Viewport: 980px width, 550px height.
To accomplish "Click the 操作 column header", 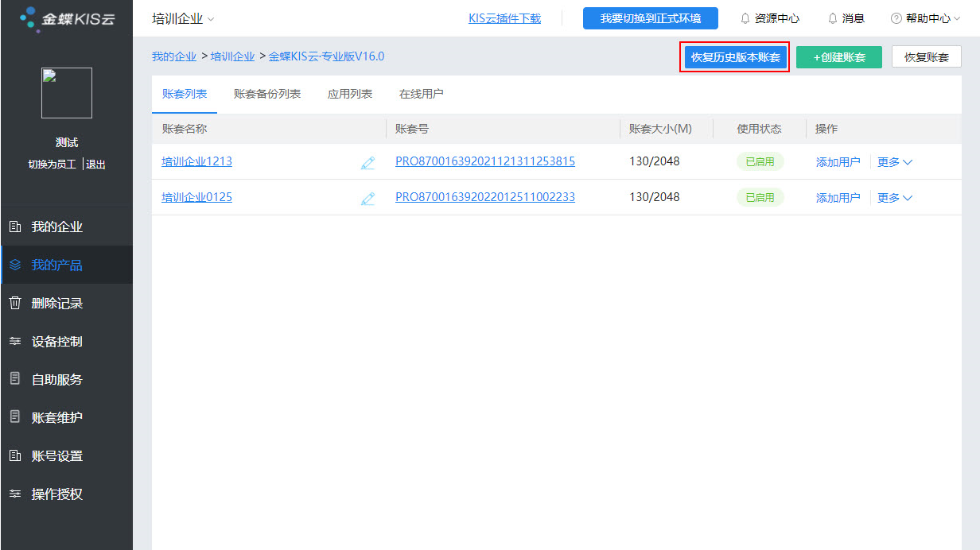I will point(826,129).
